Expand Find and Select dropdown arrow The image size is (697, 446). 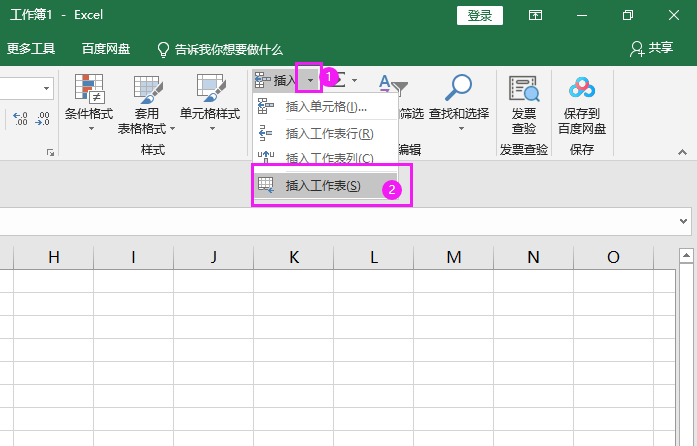(461, 129)
